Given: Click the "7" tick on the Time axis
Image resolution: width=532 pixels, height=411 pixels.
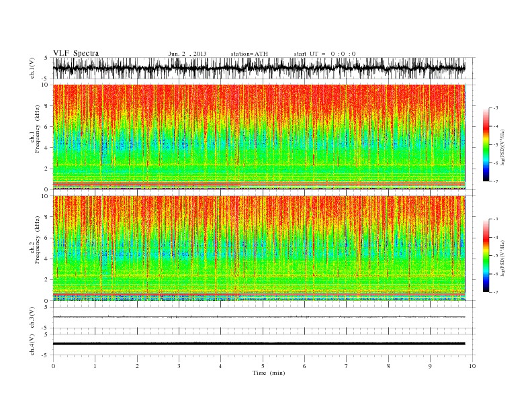Looking at the screenshot, I should 347,366.
